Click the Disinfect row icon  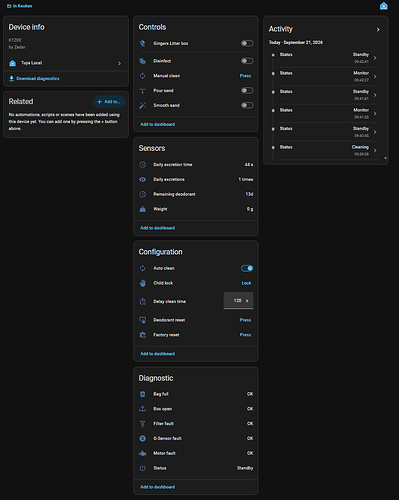(142, 61)
